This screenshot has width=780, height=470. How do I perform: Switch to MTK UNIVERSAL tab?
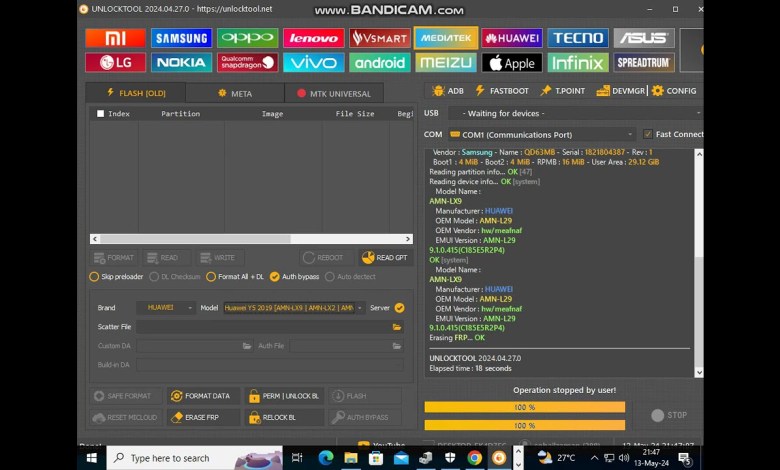[334, 93]
